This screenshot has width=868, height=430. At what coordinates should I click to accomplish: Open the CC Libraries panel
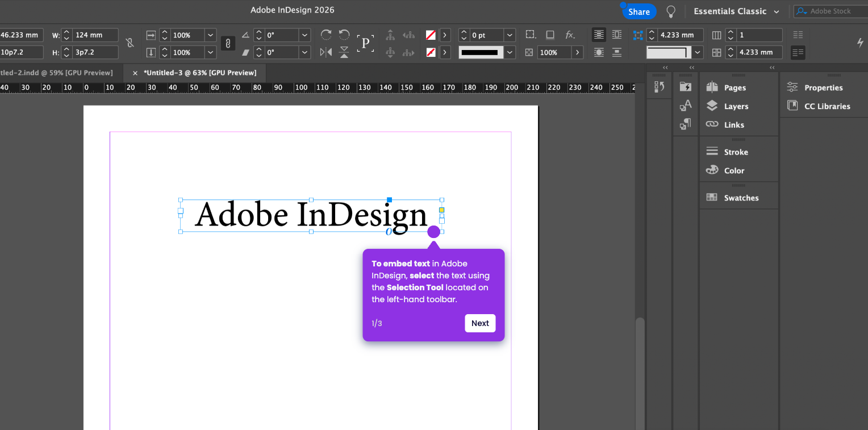[827, 106]
